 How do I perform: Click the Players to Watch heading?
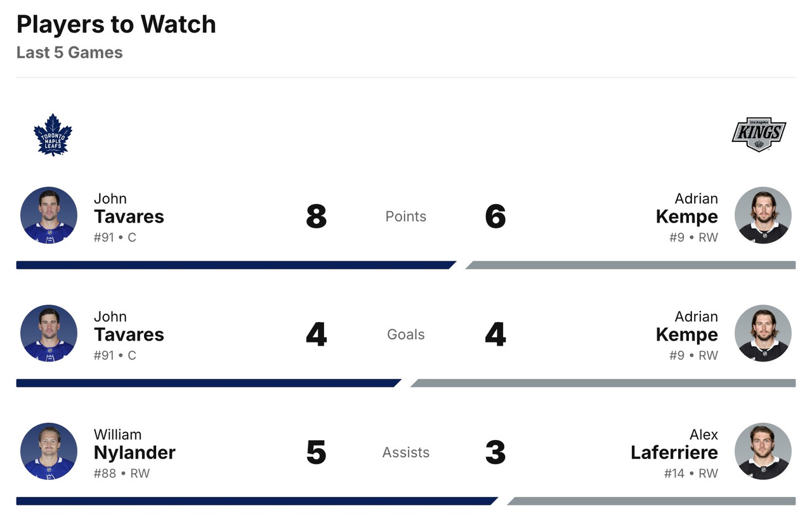116,24
